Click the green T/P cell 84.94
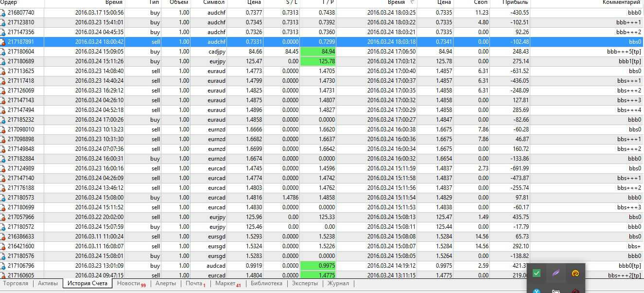644x293 pixels. [318, 52]
